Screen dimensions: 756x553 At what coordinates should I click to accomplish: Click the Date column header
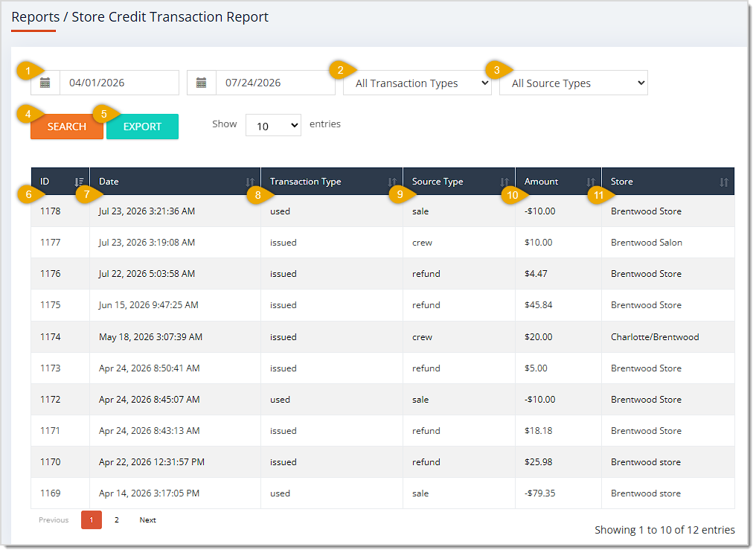pyautogui.click(x=175, y=182)
